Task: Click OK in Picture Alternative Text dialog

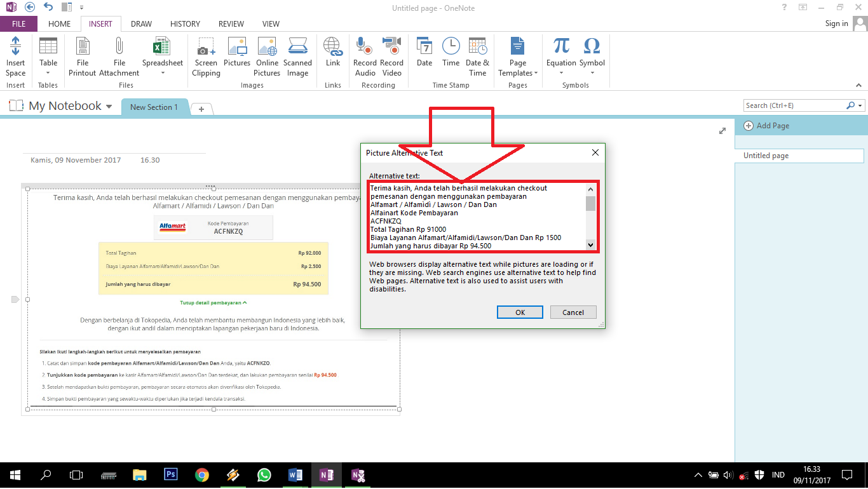Action: 520,312
